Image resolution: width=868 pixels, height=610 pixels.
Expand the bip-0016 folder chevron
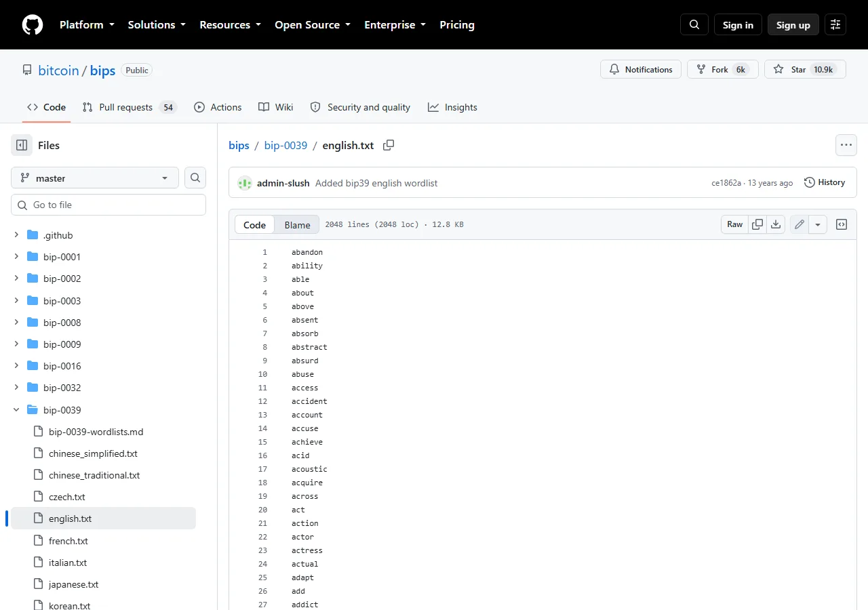(16, 366)
